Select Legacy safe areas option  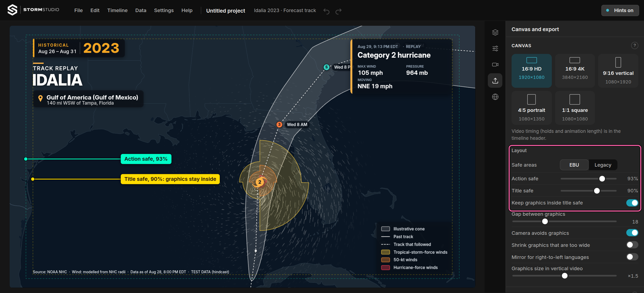tap(603, 165)
